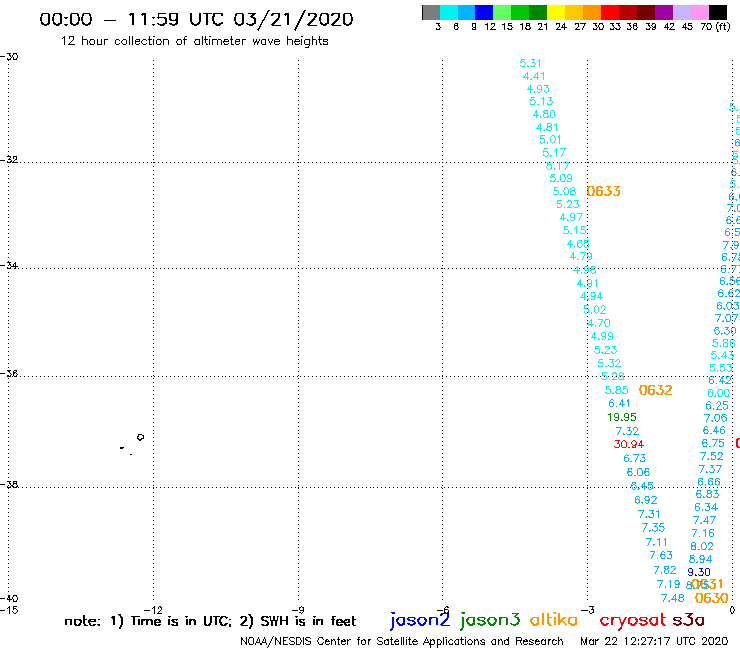Viewport: 740px width, 650px height.
Task: Select the altimeter wave heights subtitle
Action: pyautogui.click(x=194, y=41)
